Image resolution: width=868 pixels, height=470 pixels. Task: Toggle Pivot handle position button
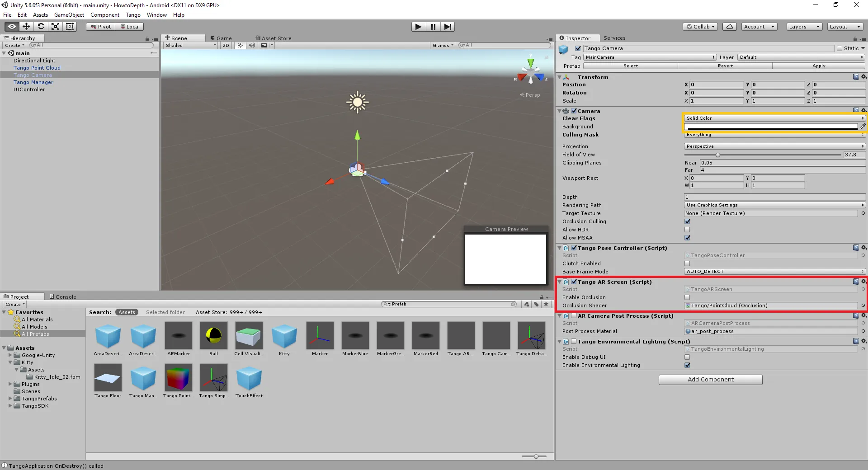[x=101, y=27]
